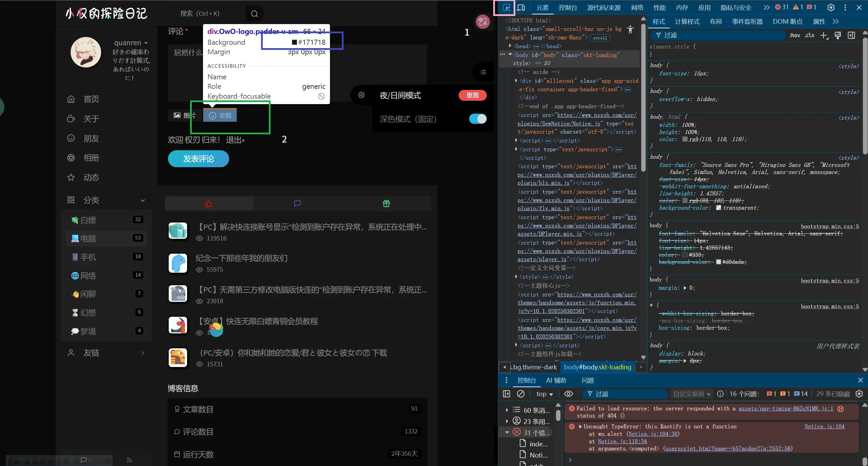Toggle element classes .cls button
Viewport: 868px width, 466px height.
click(809, 35)
